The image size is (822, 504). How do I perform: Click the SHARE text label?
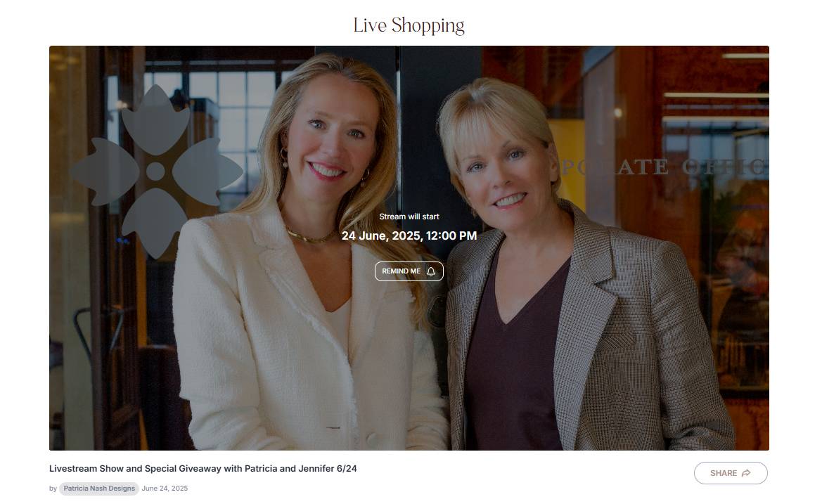tap(724, 473)
